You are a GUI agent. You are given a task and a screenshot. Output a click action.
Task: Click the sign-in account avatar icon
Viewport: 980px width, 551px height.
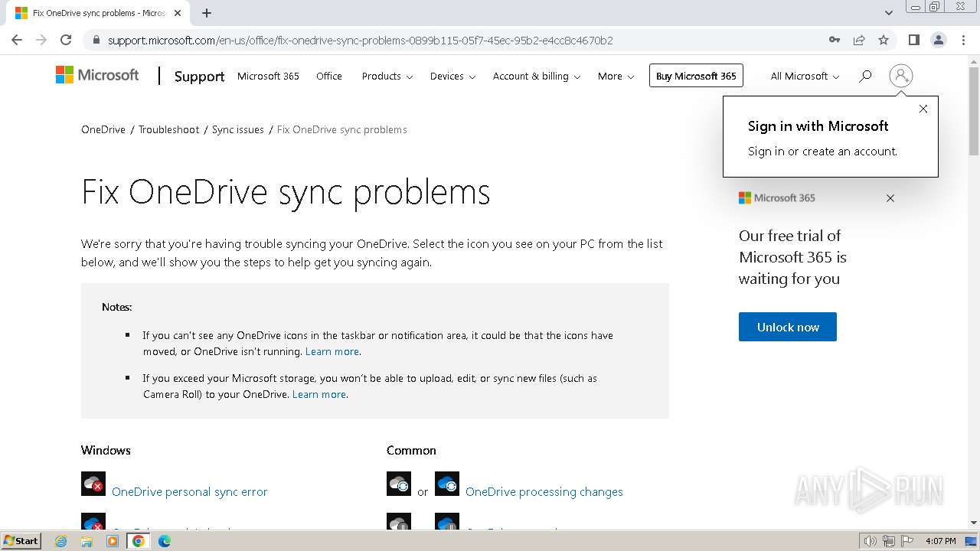[x=901, y=76]
